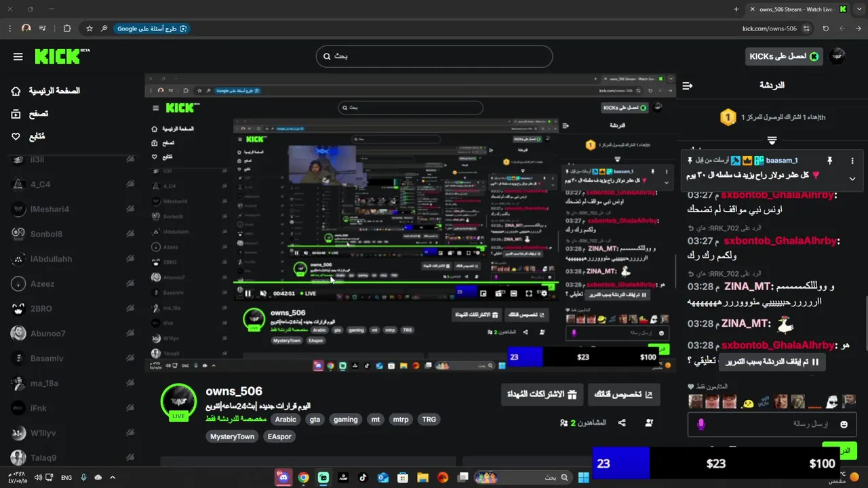Viewport: 868px width, 488px height.
Task: Open the Home page sidebar item
Action: tap(45, 91)
